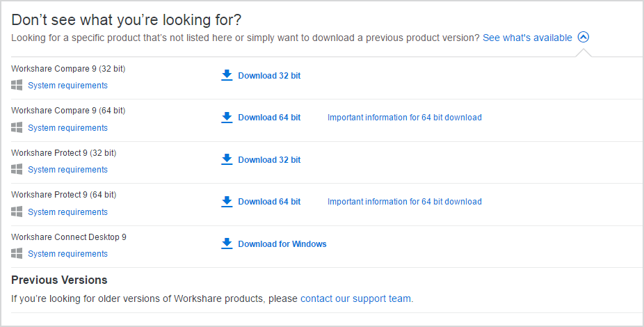Click download arrow icon for Compare 9 64 bit
644x327 pixels.
(x=227, y=117)
